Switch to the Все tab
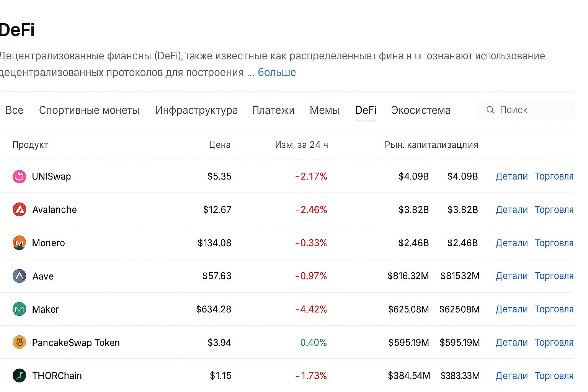 coord(14,110)
